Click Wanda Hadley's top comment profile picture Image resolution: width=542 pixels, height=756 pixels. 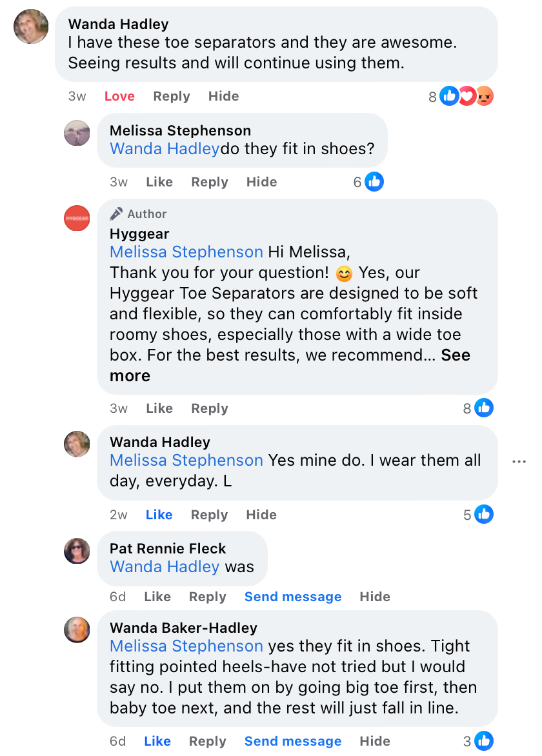[x=31, y=26]
